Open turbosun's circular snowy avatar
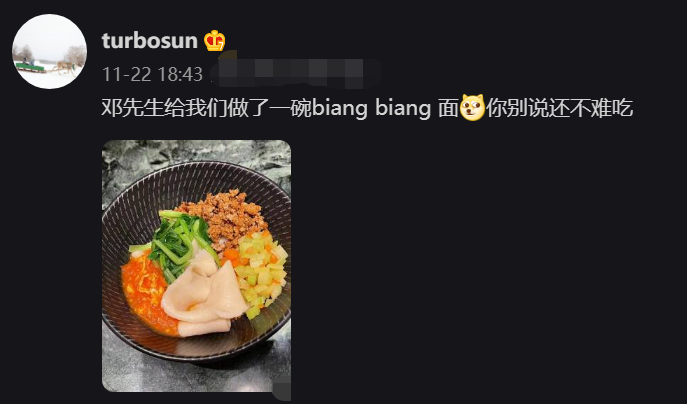 click(50, 51)
